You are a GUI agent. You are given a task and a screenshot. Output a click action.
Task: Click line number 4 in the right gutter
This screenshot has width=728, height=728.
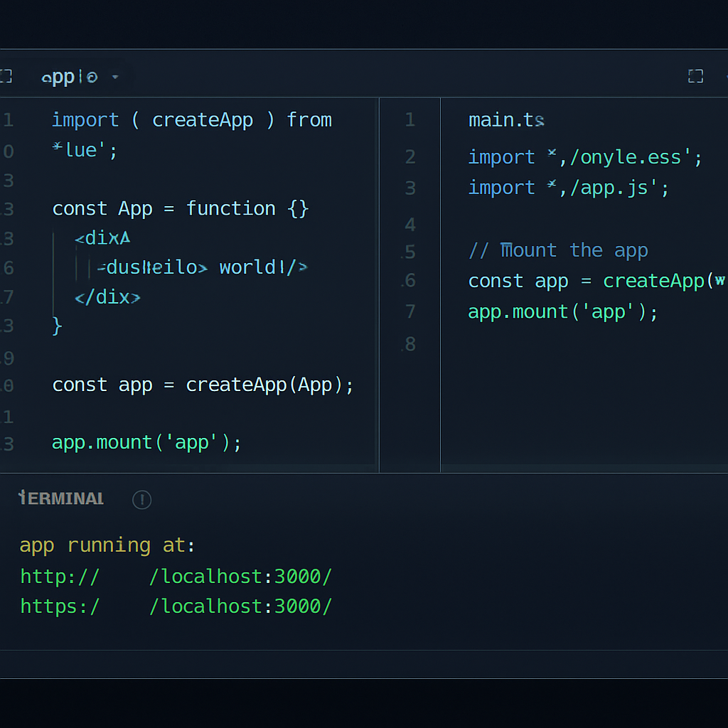[x=410, y=225]
